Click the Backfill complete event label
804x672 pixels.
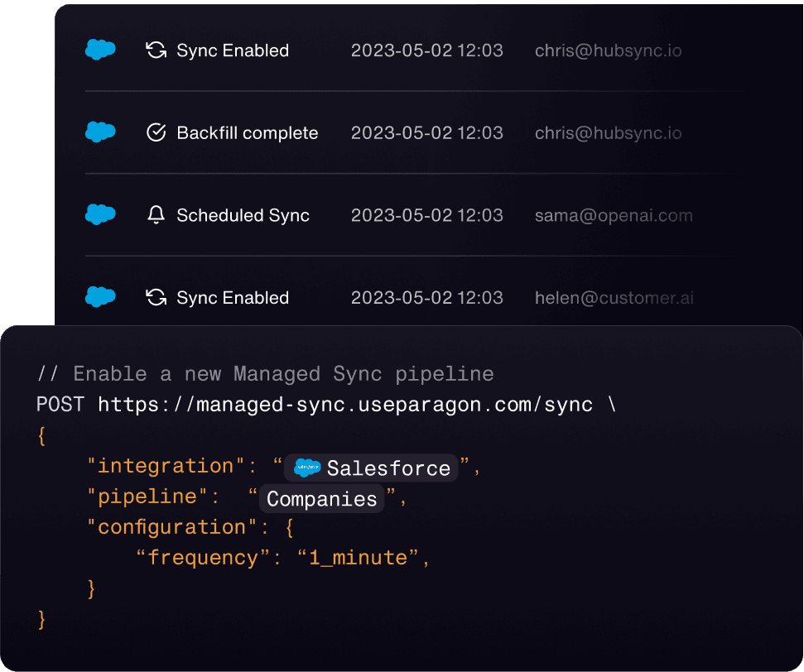coord(247,133)
